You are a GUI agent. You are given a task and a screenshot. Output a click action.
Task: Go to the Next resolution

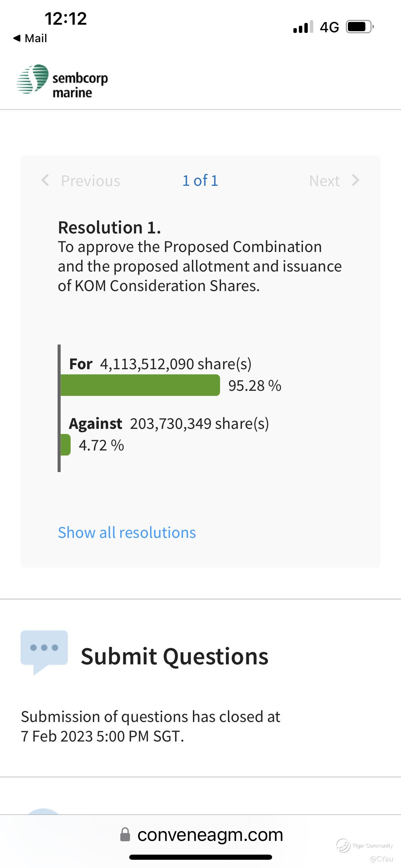(x=324, y=181)
